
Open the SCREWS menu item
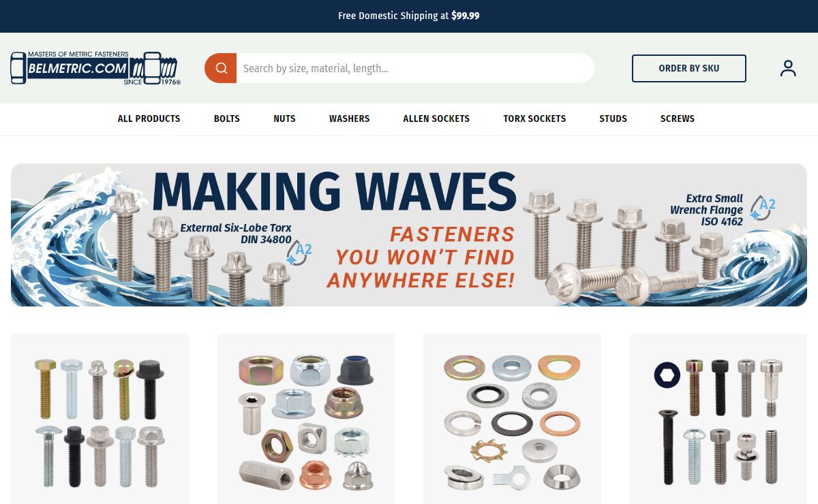678,119
